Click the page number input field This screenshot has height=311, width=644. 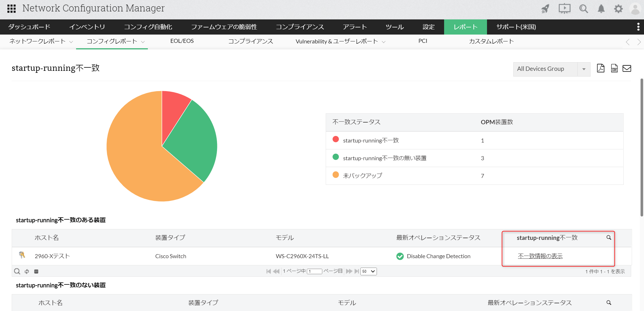point(315,271)
